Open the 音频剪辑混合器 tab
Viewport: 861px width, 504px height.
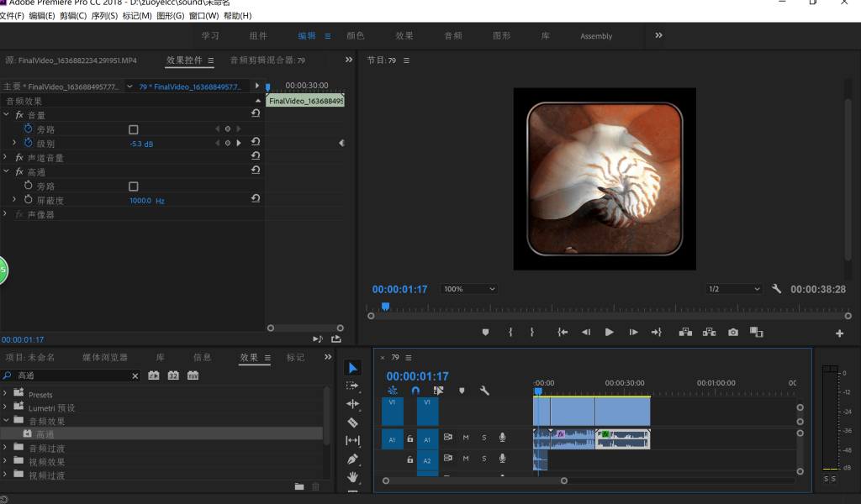tap(267, 60)
